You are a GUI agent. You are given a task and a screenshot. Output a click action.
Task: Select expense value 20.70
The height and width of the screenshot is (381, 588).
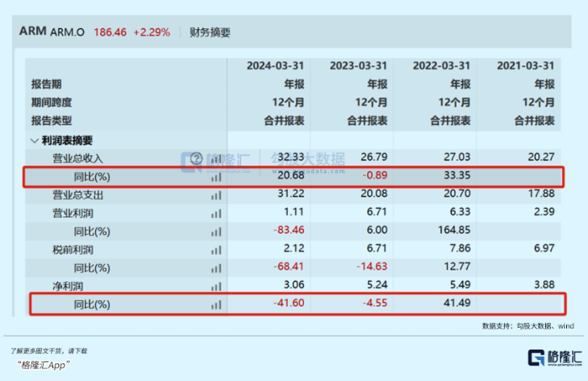pos(457,193)
